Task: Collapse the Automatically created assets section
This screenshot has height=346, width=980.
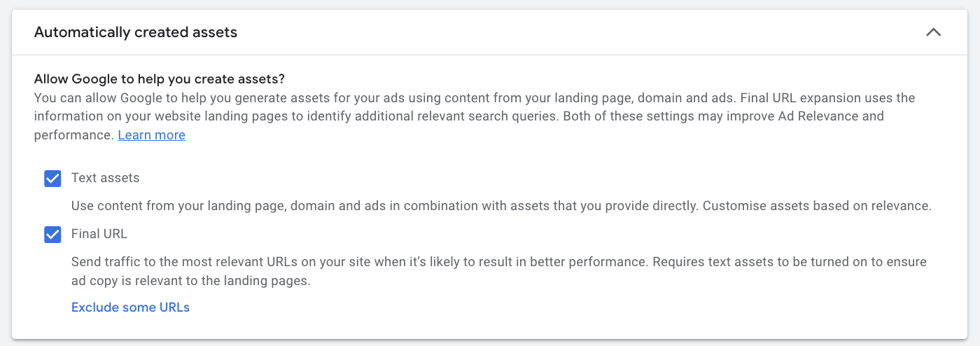Action: pyautogui.click(x=933, y=32)
